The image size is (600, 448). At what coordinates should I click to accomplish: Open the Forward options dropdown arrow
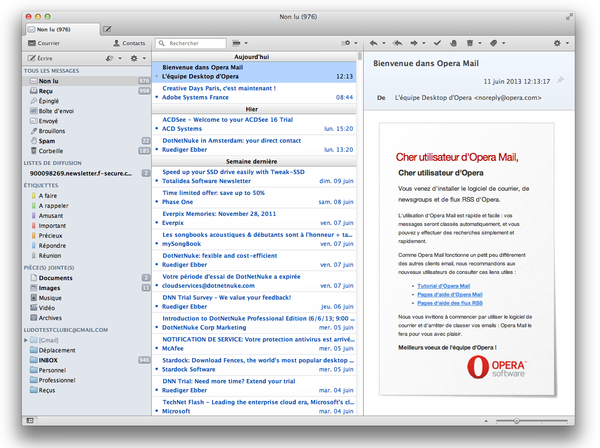coord(424,43)
